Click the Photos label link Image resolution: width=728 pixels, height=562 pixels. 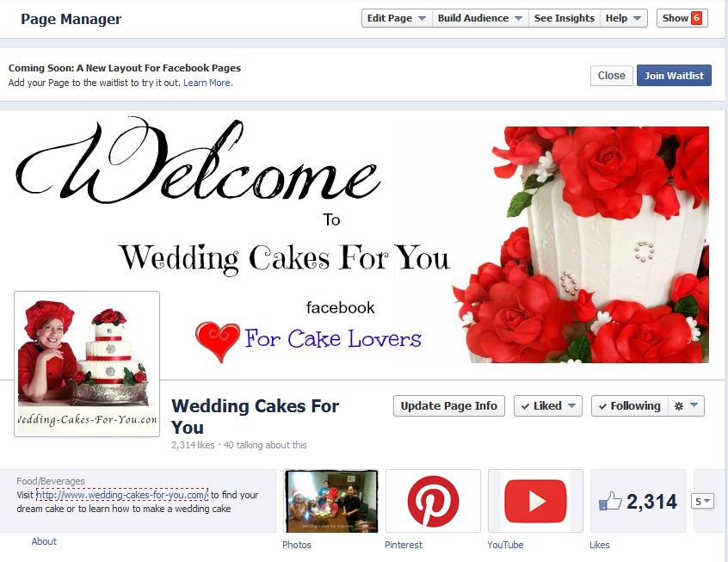point(297,545)
